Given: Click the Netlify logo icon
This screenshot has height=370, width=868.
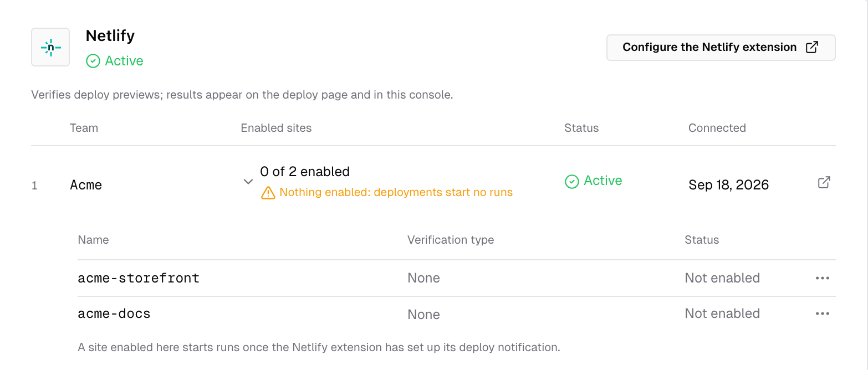Looking at the screenshot, I should [x=50, y=48].
